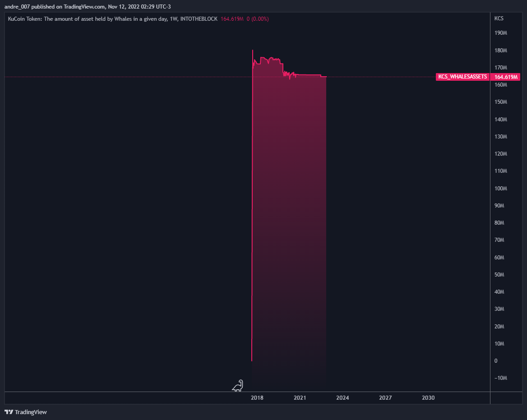Image resolution: width=527 pixels, height=420 pixels.
Task: Click the KCS_WHALESASSETS series label
Action: point(462,77)
